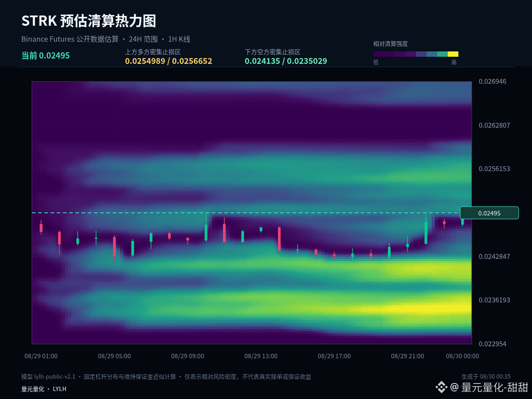Screen dimensions: 532x399
Task: Click the yellow high-intensity legend swatch
Action: point(453,54)
